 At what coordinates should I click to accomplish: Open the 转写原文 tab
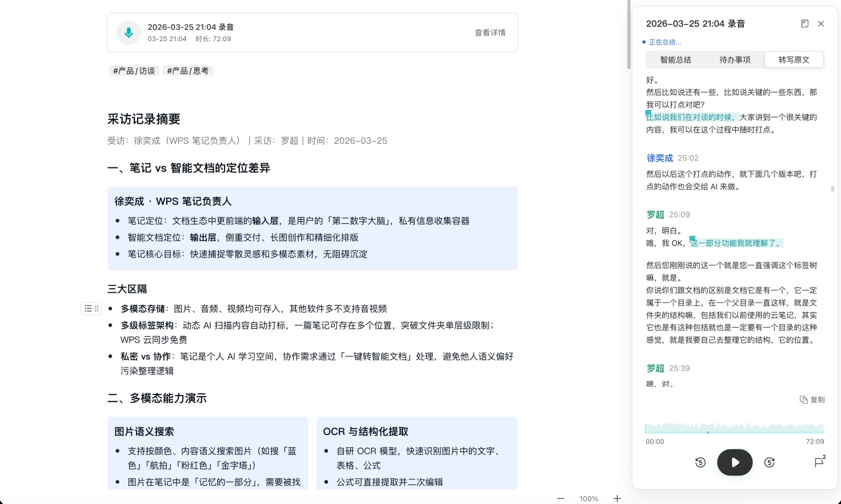pyautogui.click(x=794, y=59)
